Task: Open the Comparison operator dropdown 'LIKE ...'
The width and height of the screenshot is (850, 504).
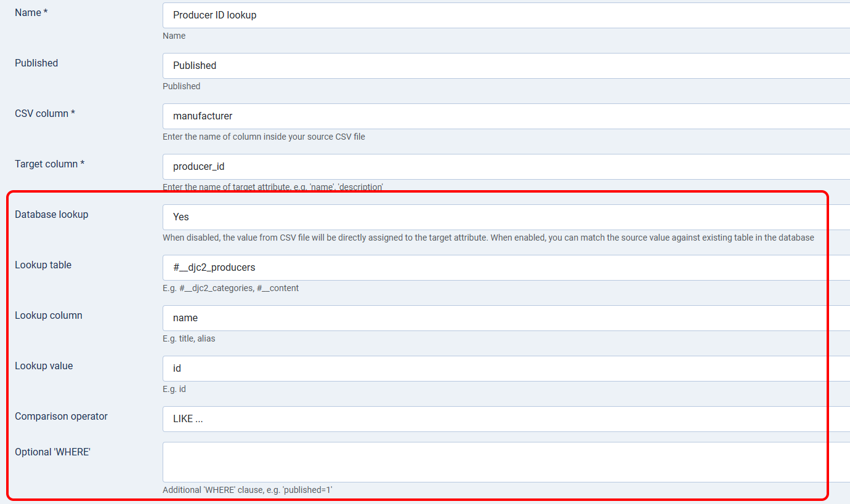Action: pos(506,419)
